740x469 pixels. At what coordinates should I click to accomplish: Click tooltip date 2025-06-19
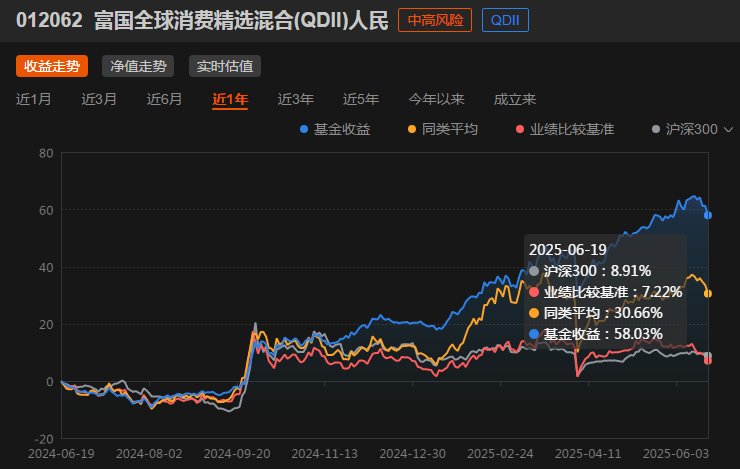pos(568,250)
